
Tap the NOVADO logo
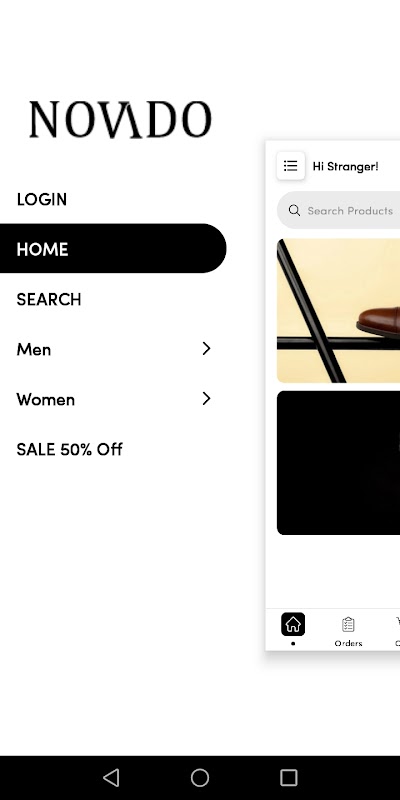120,119
